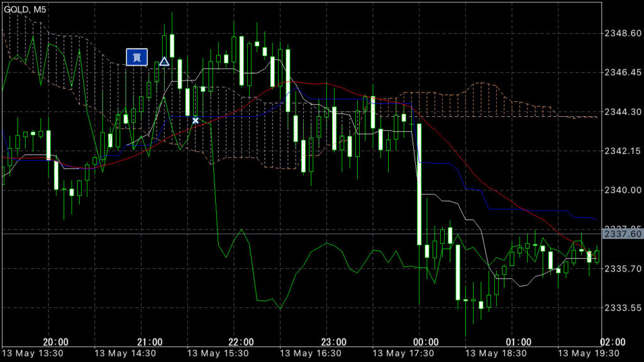The width and height of the screenshot is (644, 362).
Task: Click the 2344.30 price axis label
Action: (x=623, y=112)
